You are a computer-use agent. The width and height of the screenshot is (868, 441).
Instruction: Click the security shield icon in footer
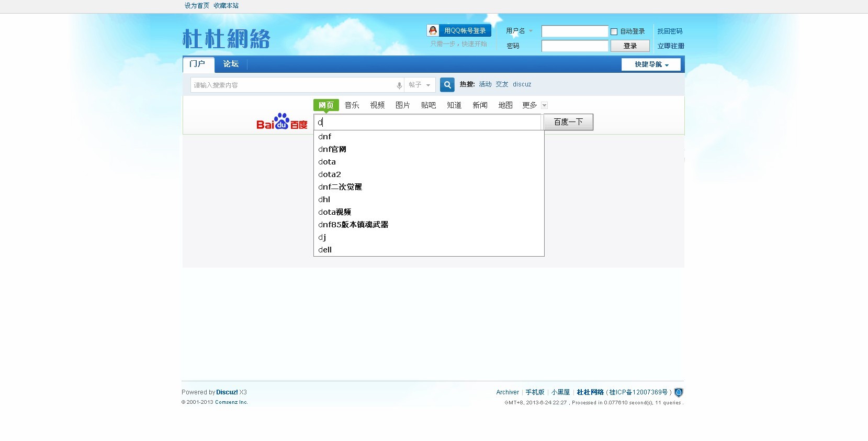click(679, 392)
